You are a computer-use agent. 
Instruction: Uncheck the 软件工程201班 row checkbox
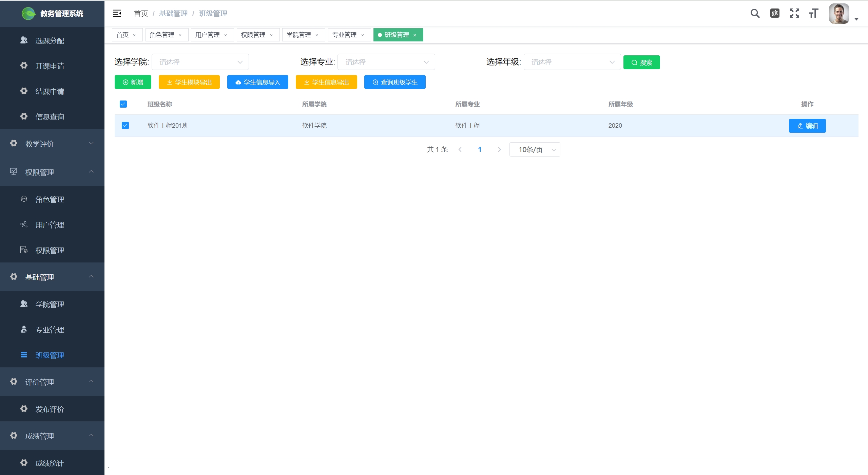[125, 126]
